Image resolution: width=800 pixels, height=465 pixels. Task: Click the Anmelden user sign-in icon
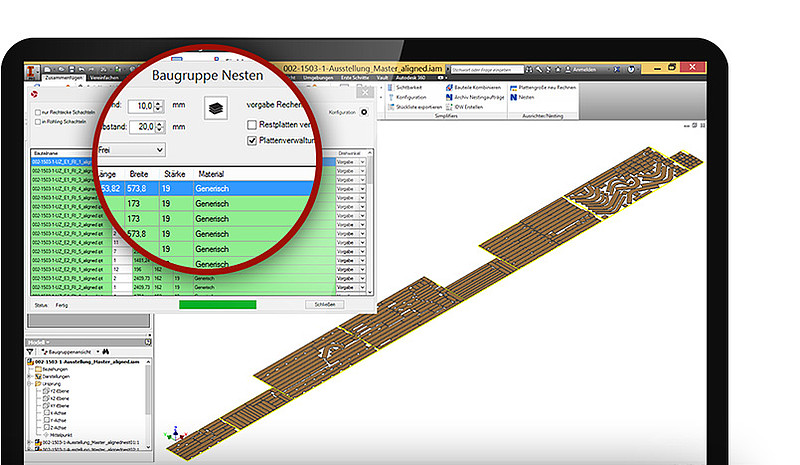tap(568, 69)
